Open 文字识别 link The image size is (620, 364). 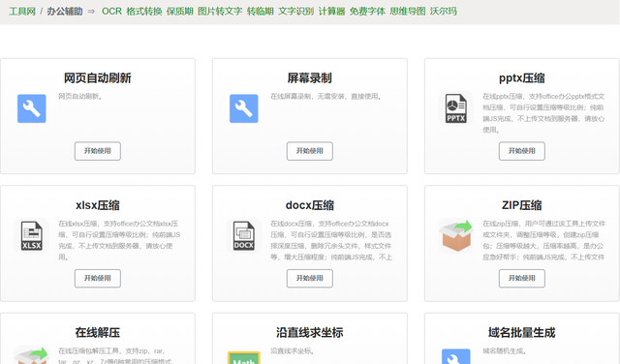click(295, 11)
